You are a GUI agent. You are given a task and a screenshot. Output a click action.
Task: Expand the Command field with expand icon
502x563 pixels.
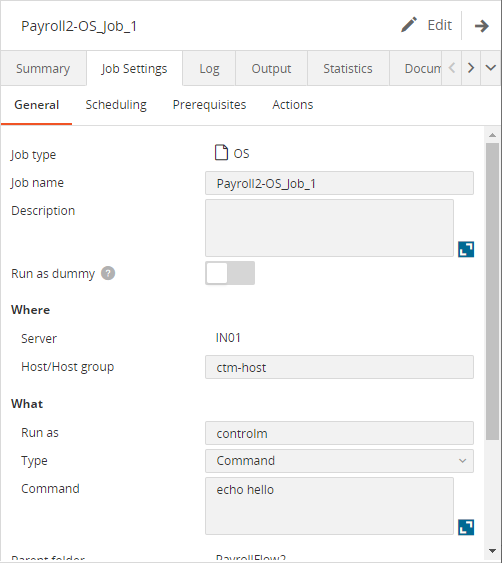[466, 527]
